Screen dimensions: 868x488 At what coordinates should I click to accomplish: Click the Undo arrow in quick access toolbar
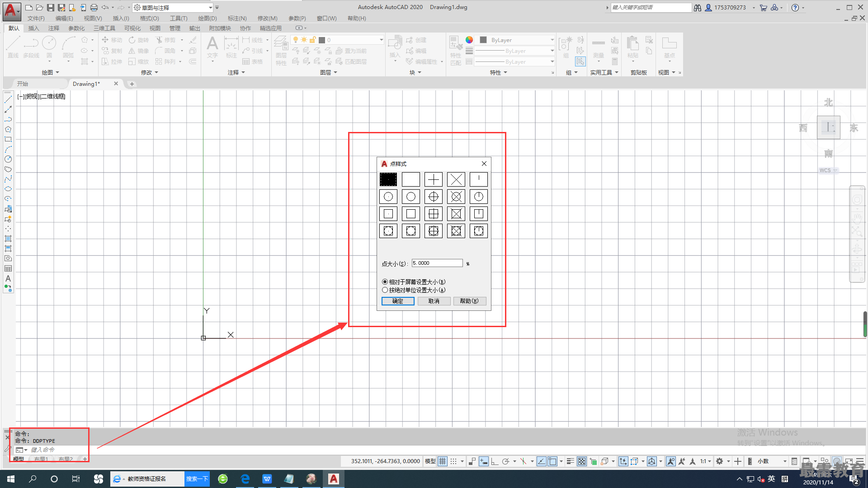pyautogui.click(x=105, y=8)
